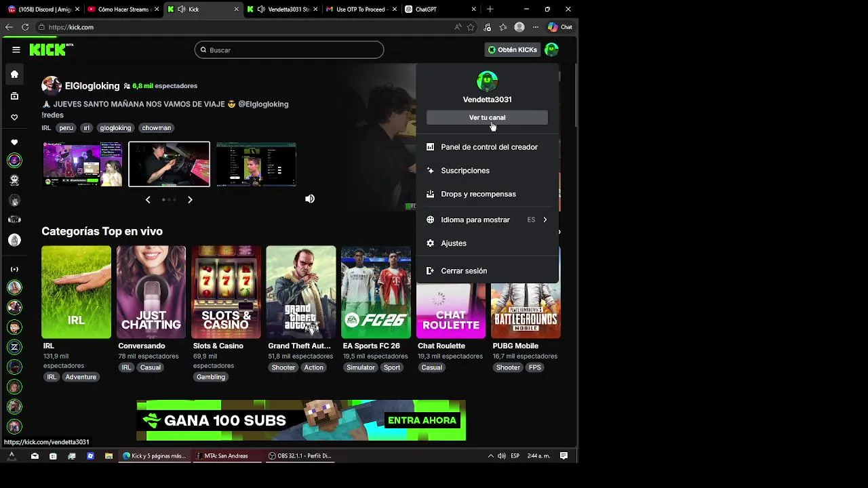The height and width of the screenshot is (488, 868).
Task: Open the Kick hamburger menu
Action: click(16, 49)
